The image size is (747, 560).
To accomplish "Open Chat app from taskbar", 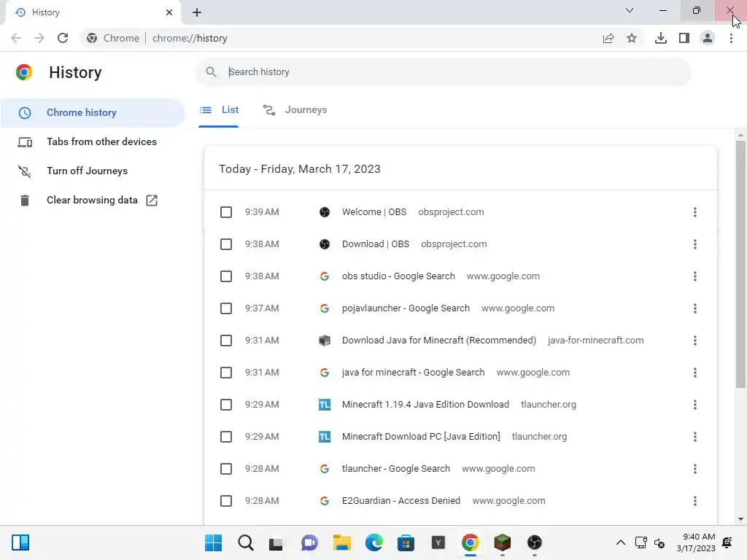I will pos(309,542).
